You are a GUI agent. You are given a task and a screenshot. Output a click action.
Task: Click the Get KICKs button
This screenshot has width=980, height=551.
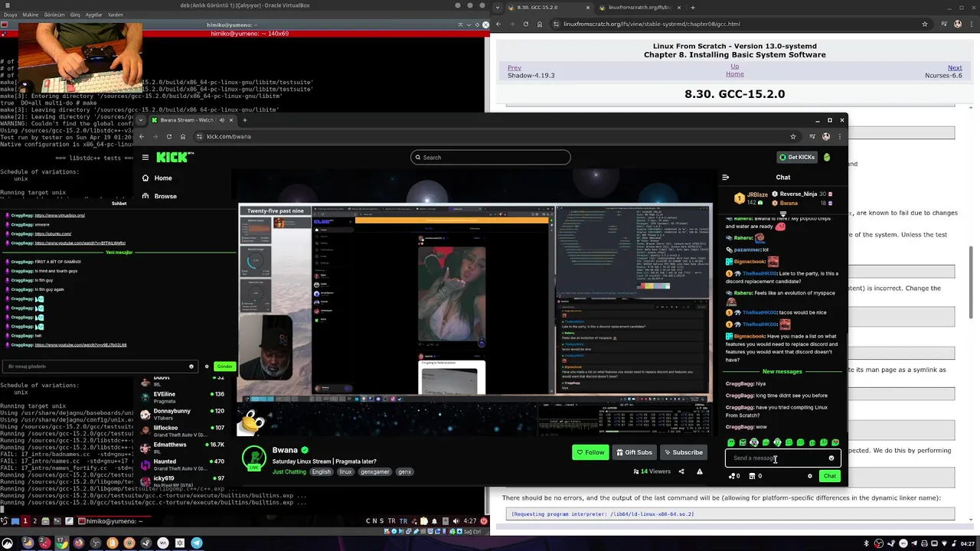point(797,158)
